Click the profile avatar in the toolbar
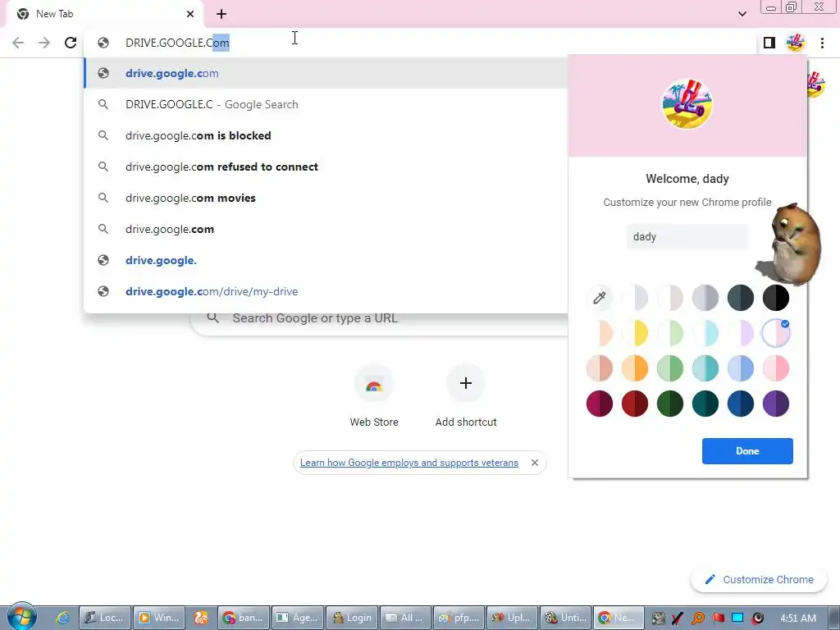840x630 pixels. pos(796,43)
